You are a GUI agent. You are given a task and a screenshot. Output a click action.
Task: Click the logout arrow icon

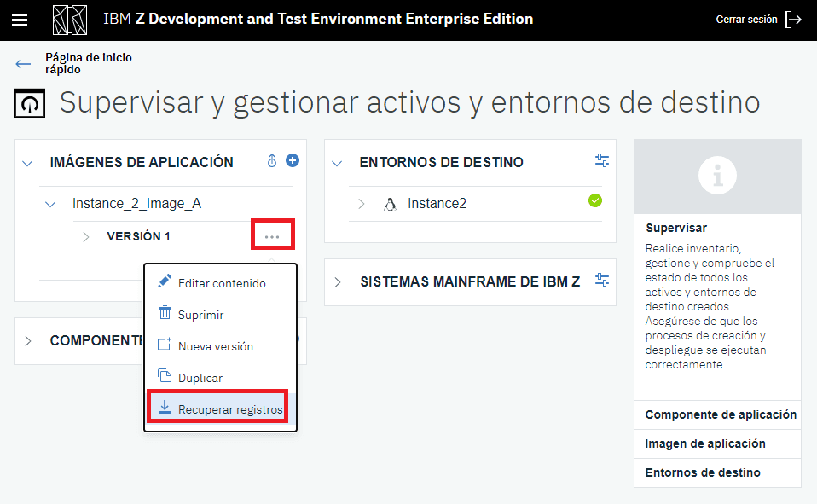[793, 20]
